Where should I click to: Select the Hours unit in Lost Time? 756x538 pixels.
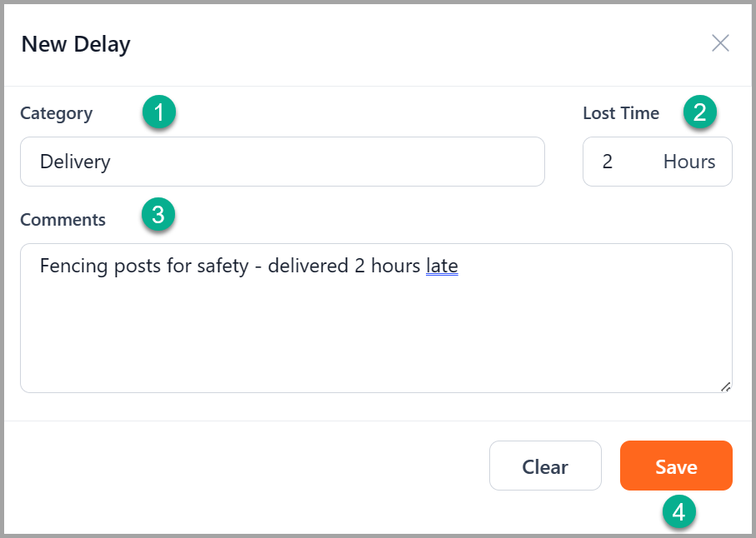click(x=689, y=162)
